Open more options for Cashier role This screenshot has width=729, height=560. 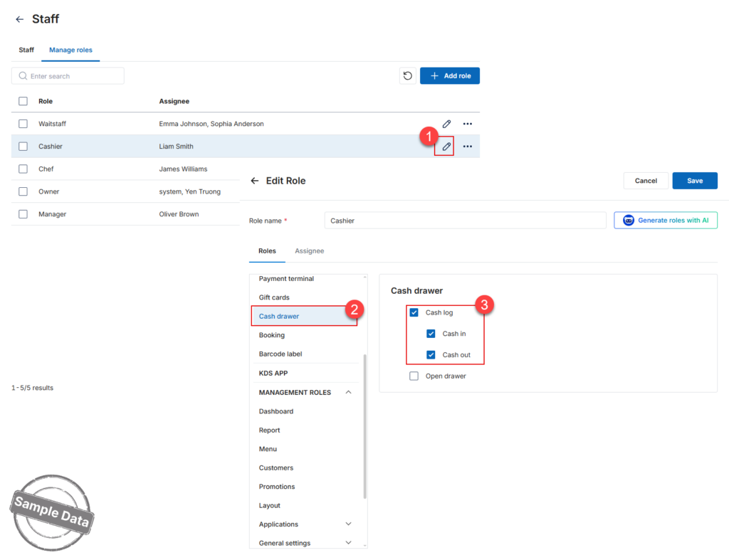467,147
